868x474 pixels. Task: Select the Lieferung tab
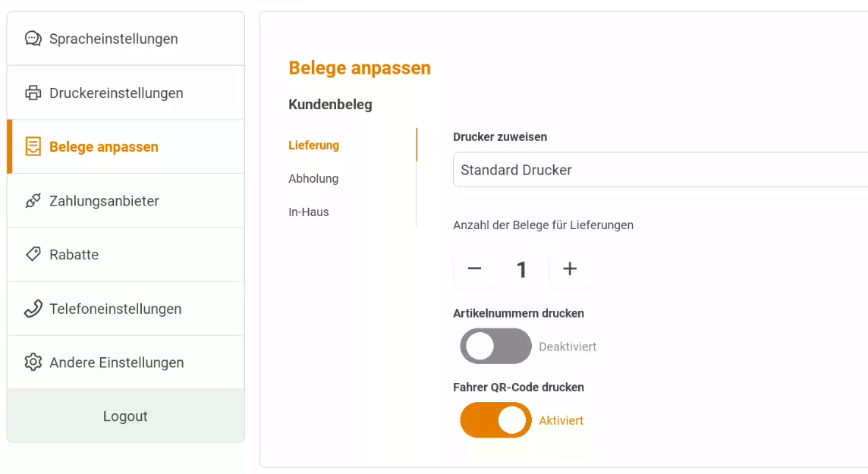314,146
